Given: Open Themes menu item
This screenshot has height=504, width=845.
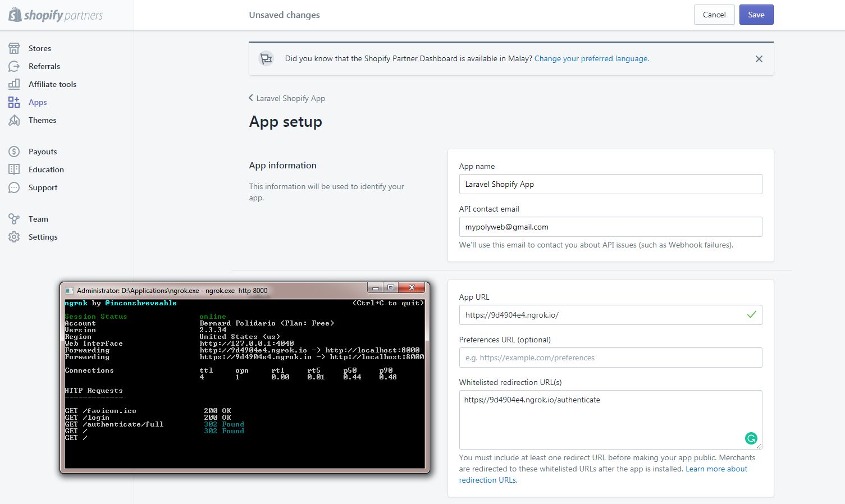Looking at the screenshot, I should 43,120.
